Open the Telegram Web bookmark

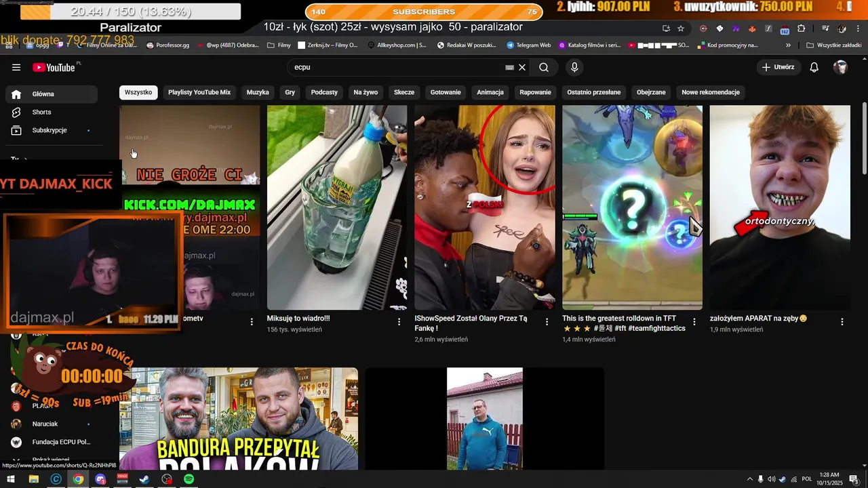coord(528,45)
